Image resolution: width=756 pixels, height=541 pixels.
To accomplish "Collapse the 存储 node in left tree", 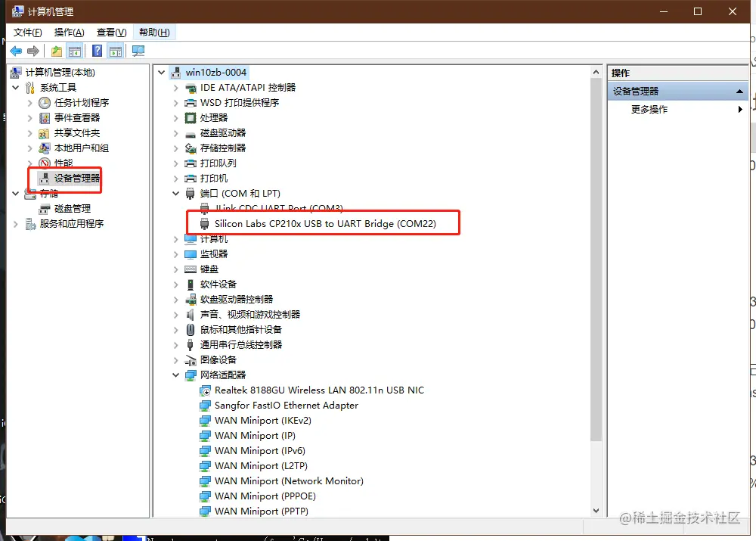I will [x=15, y=194].
